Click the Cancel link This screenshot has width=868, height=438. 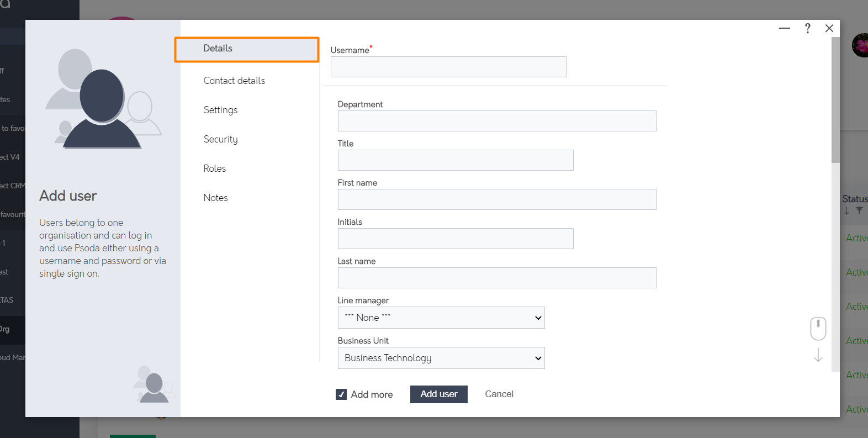click(x=499, y=394)
